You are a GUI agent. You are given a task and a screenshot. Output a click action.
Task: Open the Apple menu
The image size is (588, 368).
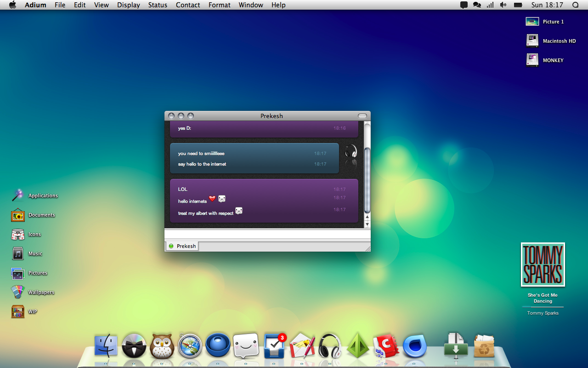coord(12,5)
